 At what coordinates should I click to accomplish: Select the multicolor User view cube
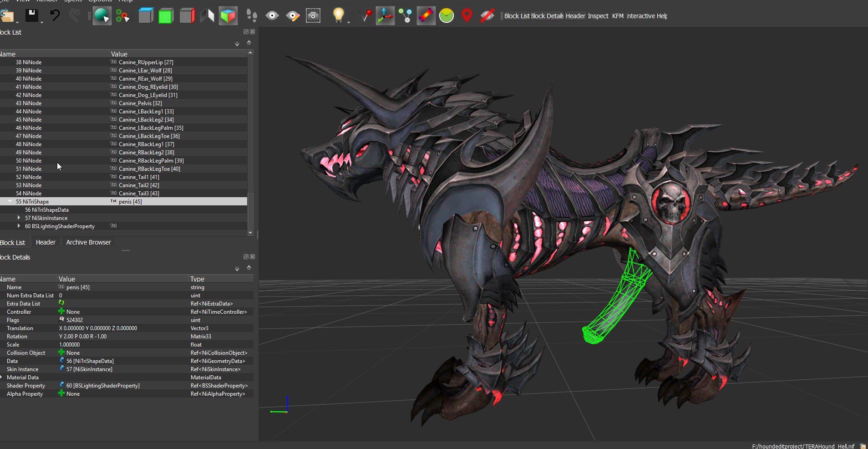[228, 16]
